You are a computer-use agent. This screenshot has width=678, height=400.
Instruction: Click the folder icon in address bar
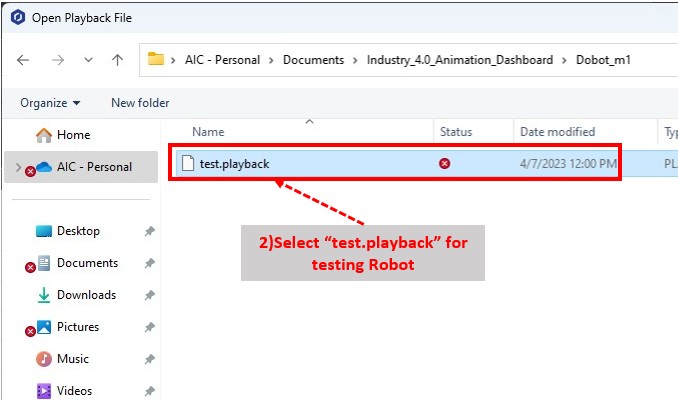point(156,59)
